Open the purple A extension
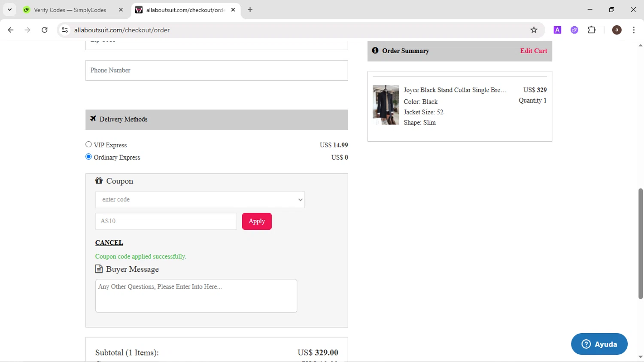This screenshot has width=644, height=362. [557, 30]
